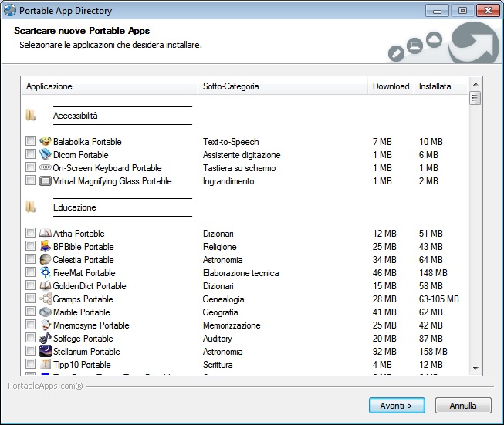Image resolution: width=504 pixels, height=425 pixels.
Task: Click the BPBible Portable icon
Action: [x=46, y=246]
